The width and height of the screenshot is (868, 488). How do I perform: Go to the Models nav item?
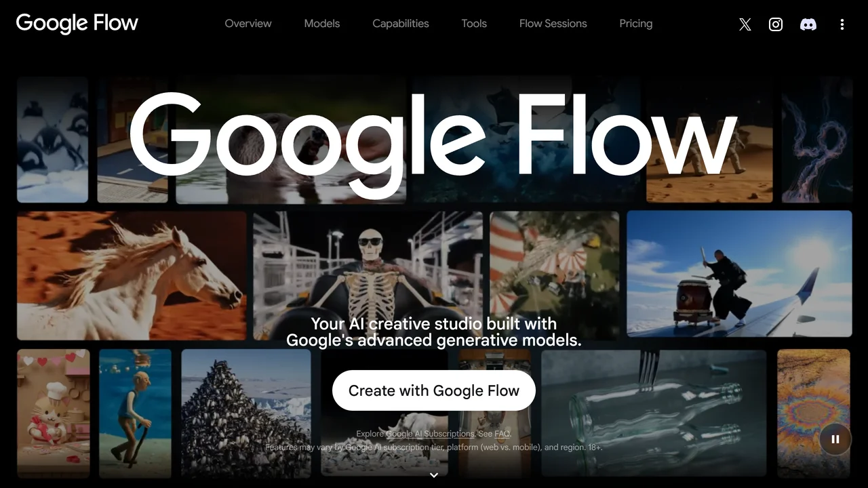pos(322,23)
